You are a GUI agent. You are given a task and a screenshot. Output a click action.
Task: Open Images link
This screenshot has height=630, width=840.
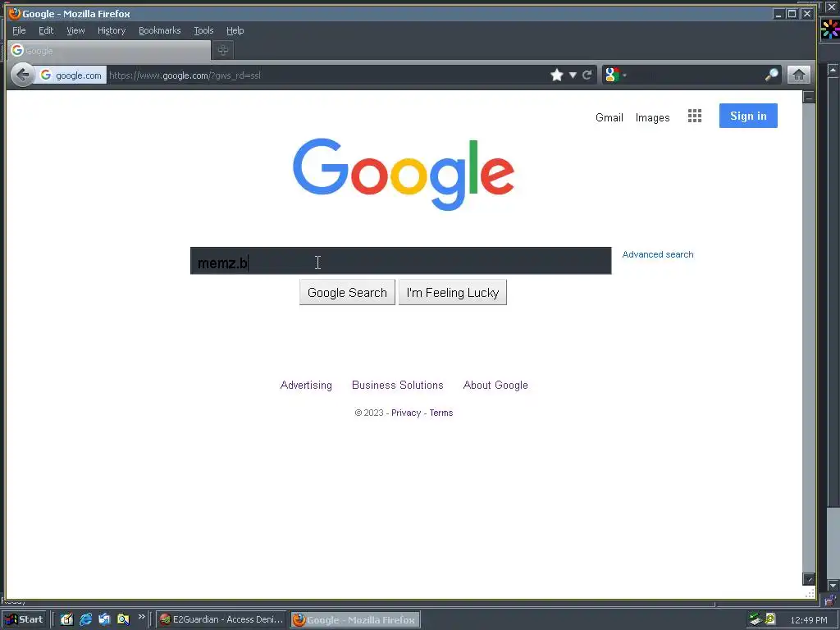pyautogui.click(x=652, y=117)
